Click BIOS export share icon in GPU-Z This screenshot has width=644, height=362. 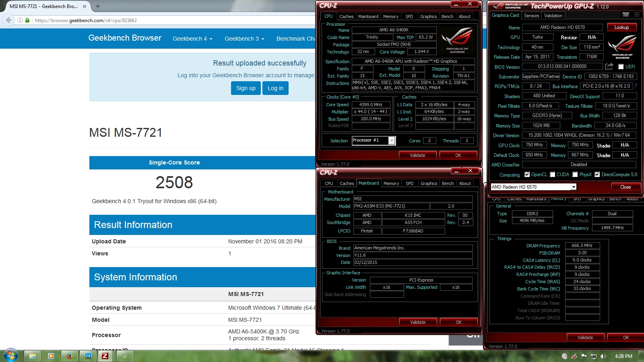[609, 66]
